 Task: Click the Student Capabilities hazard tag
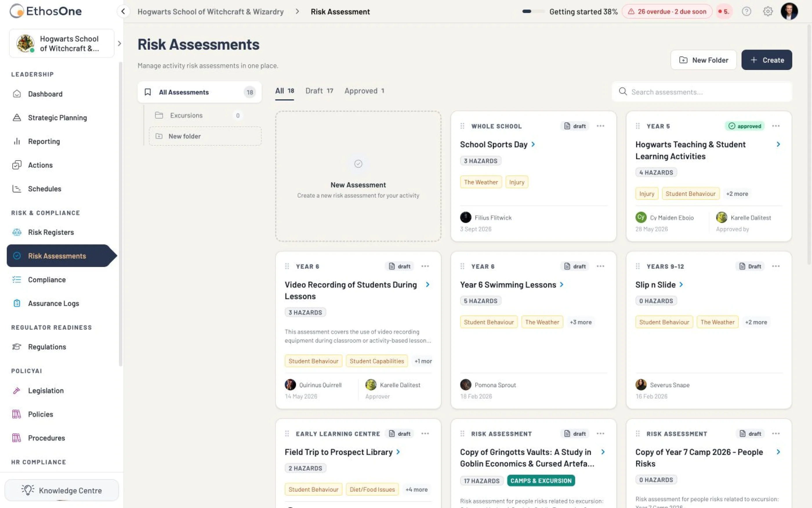coord(376,361)
